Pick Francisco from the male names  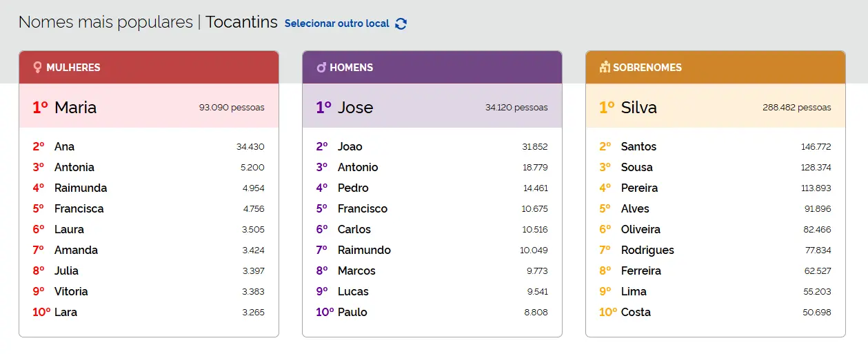363,208
